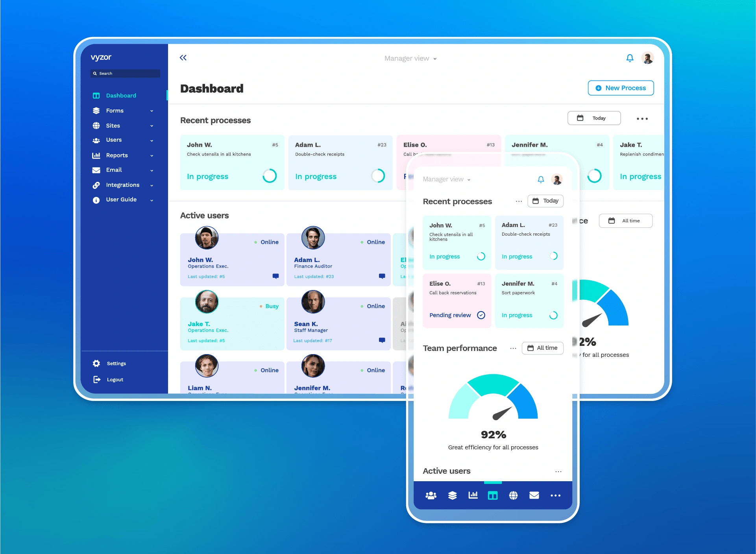Open the Reports section icon
756x554 pixels.
[x=96, y=155]
